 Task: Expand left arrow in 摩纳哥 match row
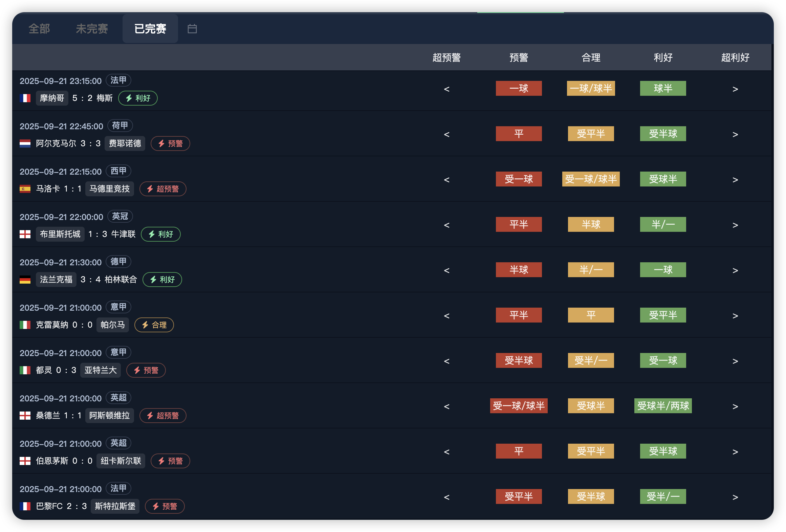click(x=446, y=89)
